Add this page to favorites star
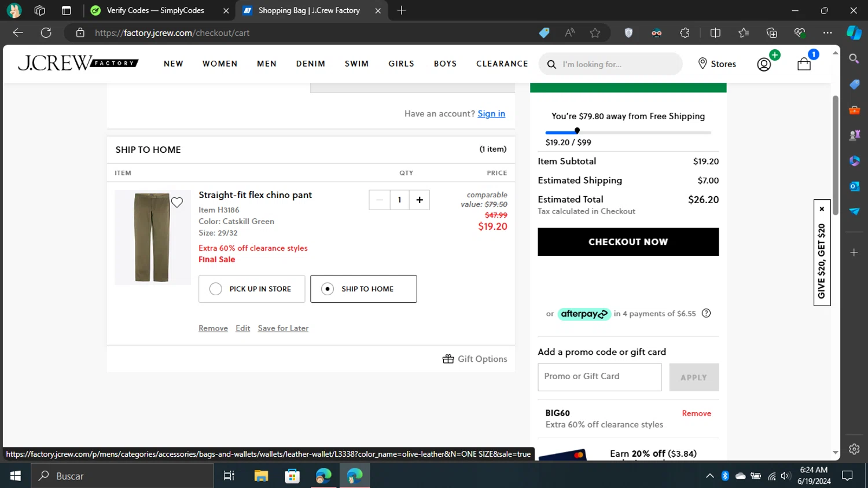This screenshot has height=488, width=868. [595, 33]
